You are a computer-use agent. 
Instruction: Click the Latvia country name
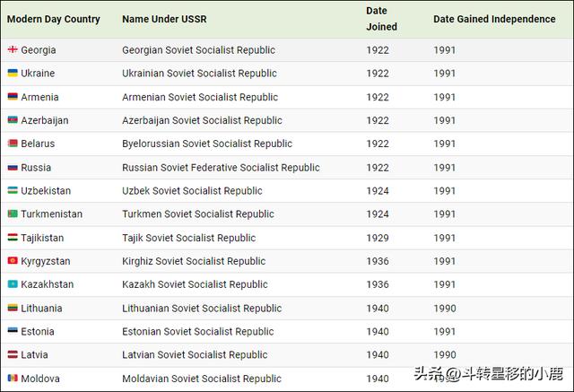(x=35, y=355)
